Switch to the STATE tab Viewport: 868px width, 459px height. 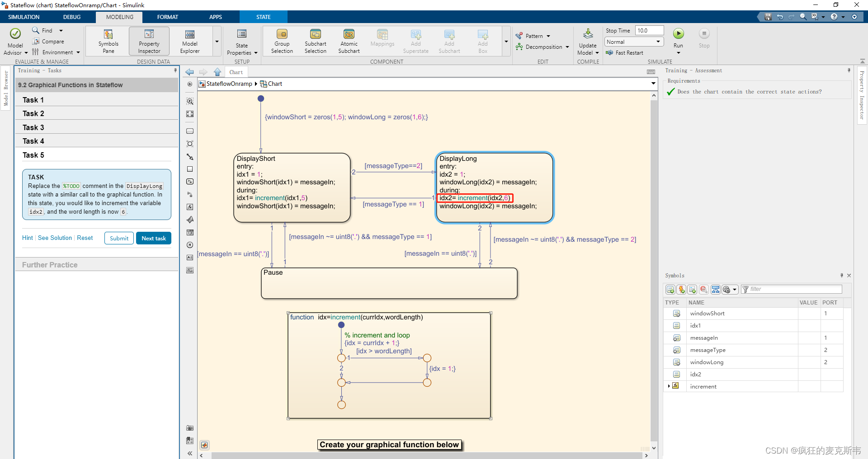(x=264, y=17)
